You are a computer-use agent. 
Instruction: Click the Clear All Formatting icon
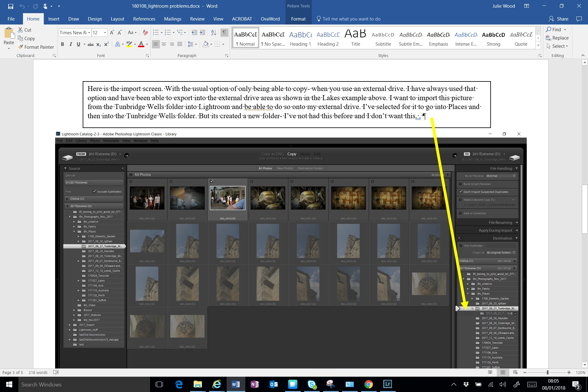tap(145, 32)
